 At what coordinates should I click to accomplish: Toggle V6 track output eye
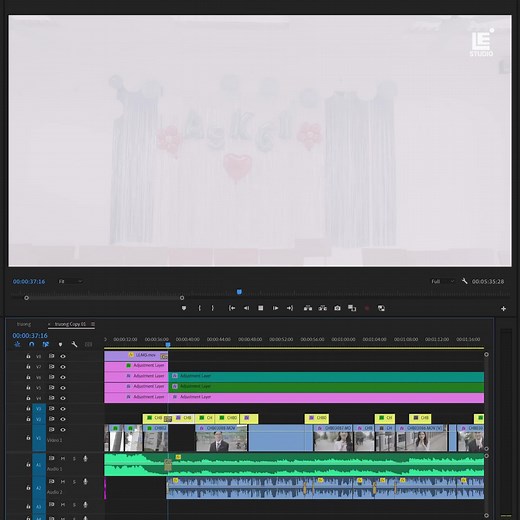point(63,377)
